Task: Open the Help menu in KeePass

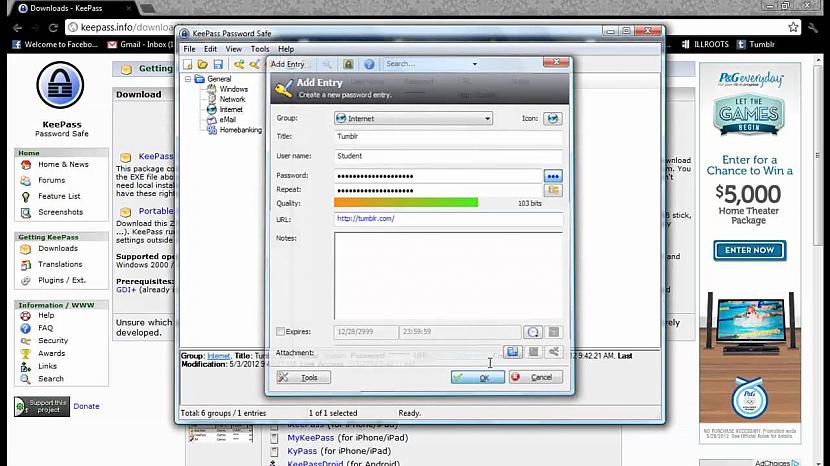Action: coord(286,49)
